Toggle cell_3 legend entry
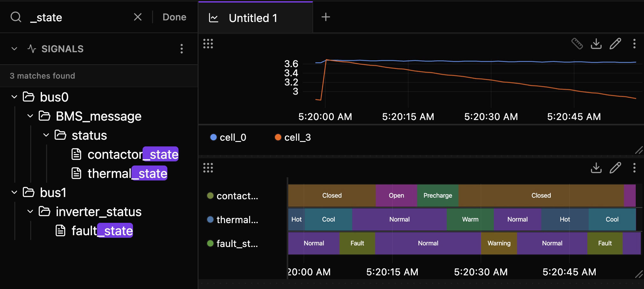 [x=293, y=137]
